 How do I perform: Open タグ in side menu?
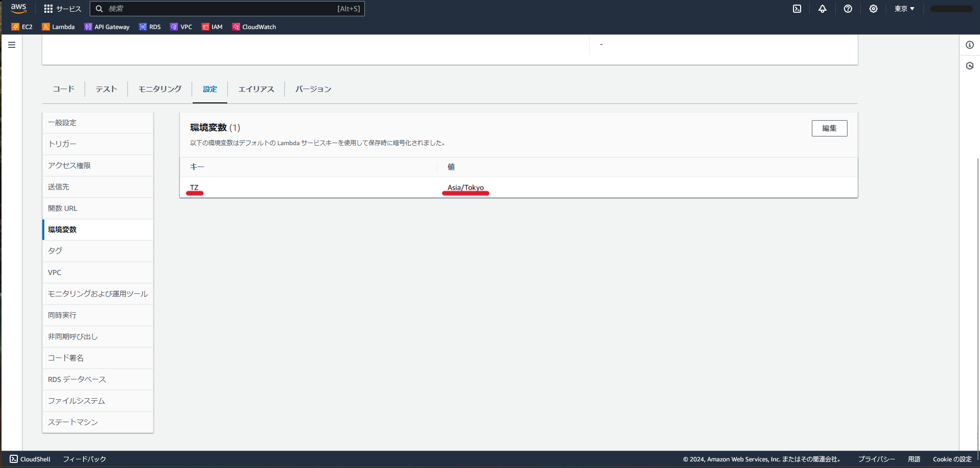tap(98, 251)
